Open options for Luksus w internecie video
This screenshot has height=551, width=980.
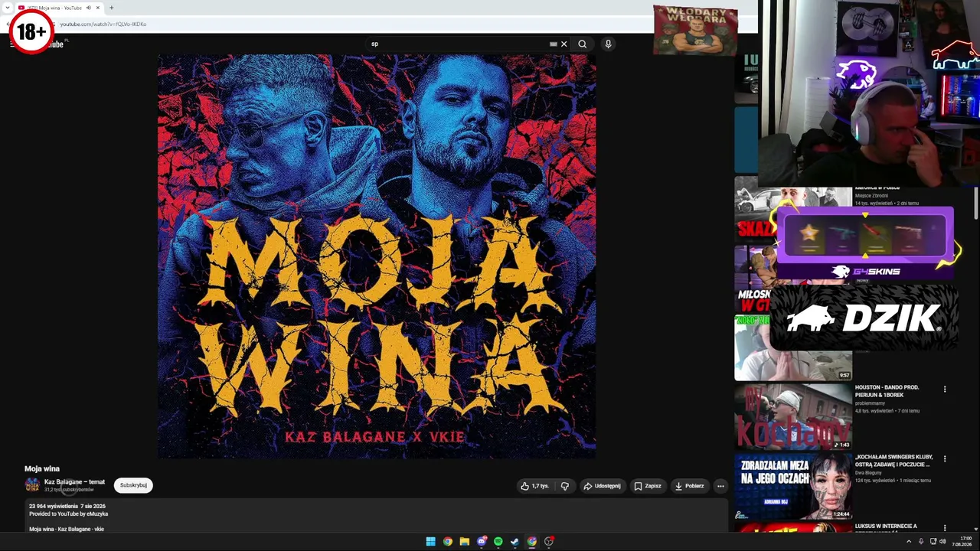pos(945,528)
